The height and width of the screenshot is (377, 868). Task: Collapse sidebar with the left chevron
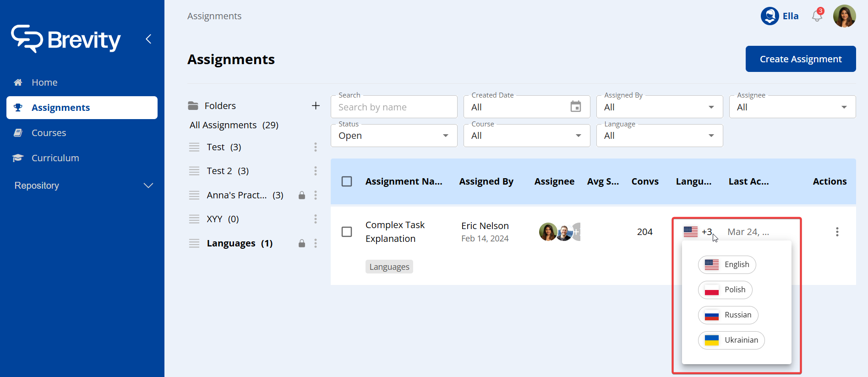pos(148,39)
